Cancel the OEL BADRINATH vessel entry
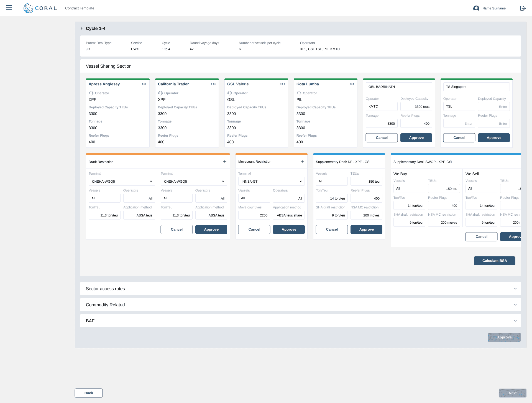532x403 pixels. click(382, 138)
